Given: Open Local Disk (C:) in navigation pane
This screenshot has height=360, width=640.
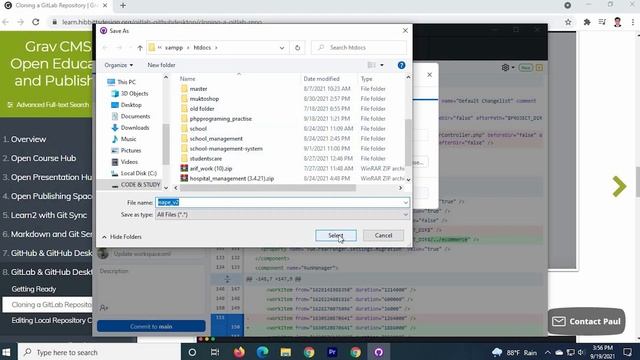Looking at the screenshot, I should pyautogui.click(x=138, y=173).
